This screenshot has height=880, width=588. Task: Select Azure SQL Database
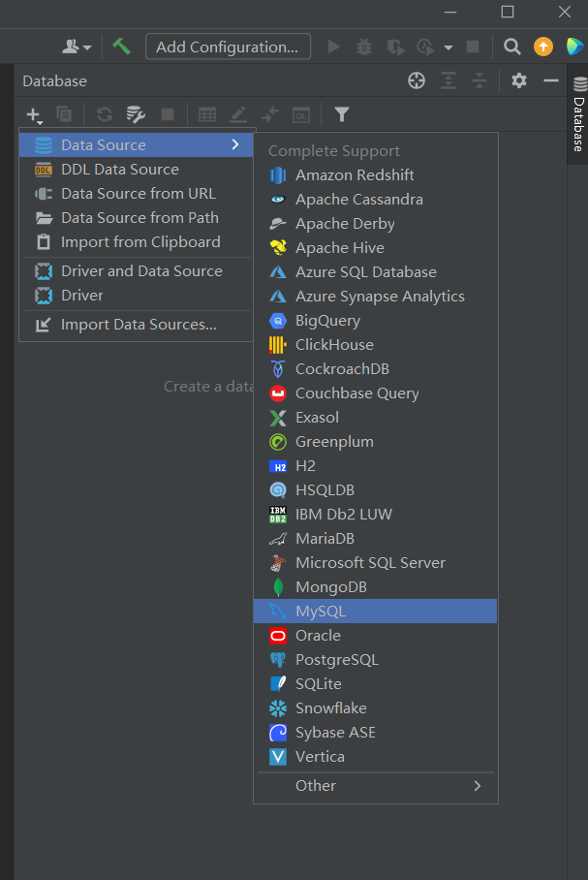375,271
